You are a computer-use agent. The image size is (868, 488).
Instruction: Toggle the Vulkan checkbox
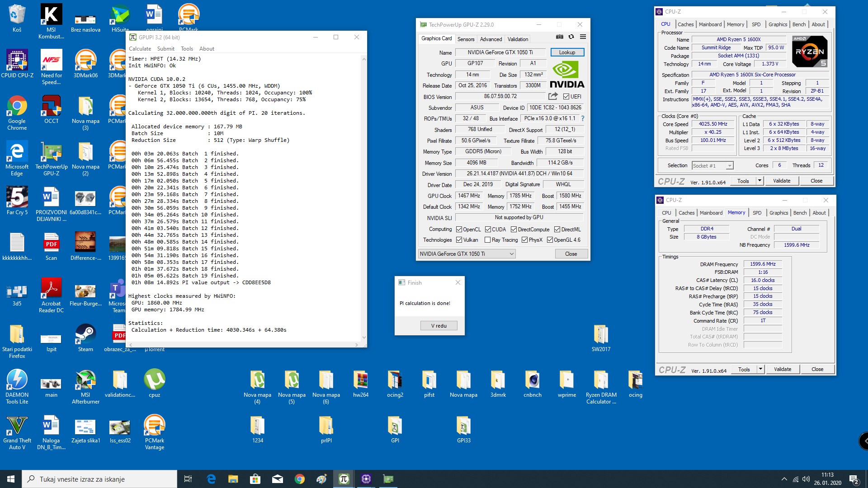[459, 240]
